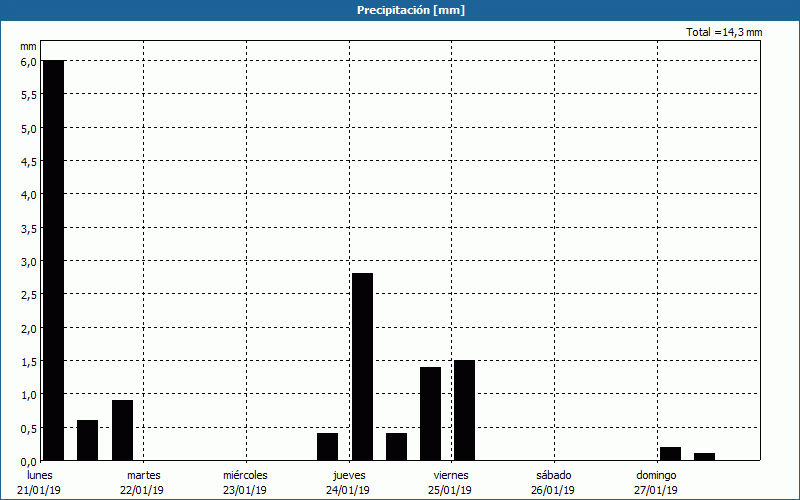Click the date 27/01/19
This screenshot has height=500, width=800.
pyautogui.click(x=656, y=490)
